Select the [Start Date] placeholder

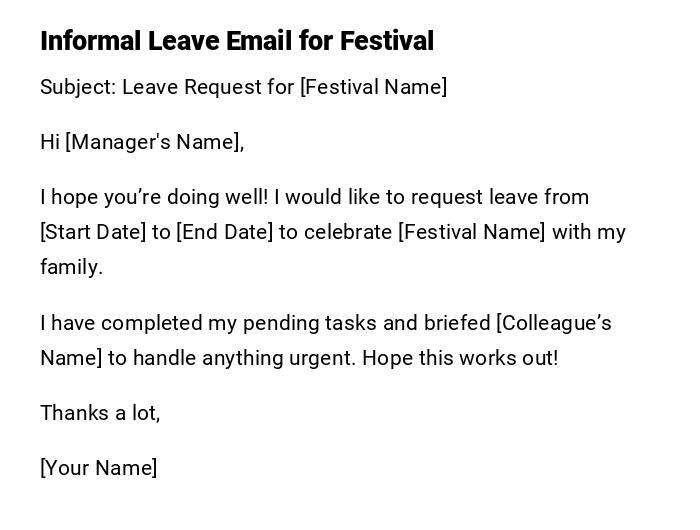(x=93, y=232)
